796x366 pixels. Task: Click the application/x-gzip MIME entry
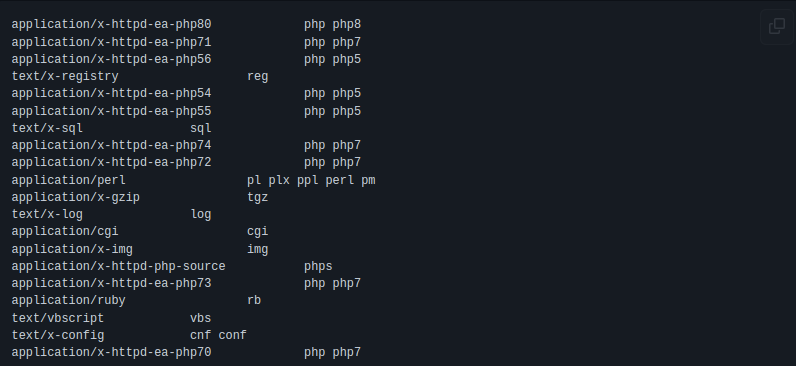point(76,197)
